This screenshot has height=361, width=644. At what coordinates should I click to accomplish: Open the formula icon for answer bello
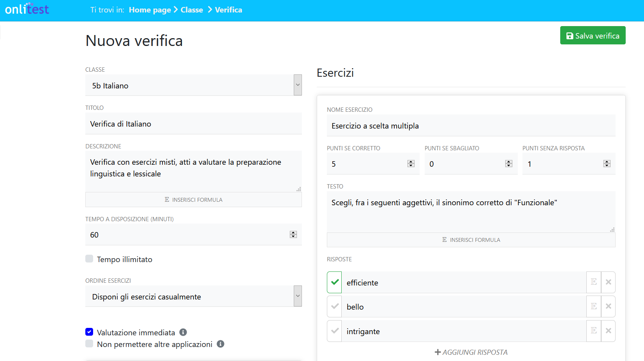(x=594, y=306)
